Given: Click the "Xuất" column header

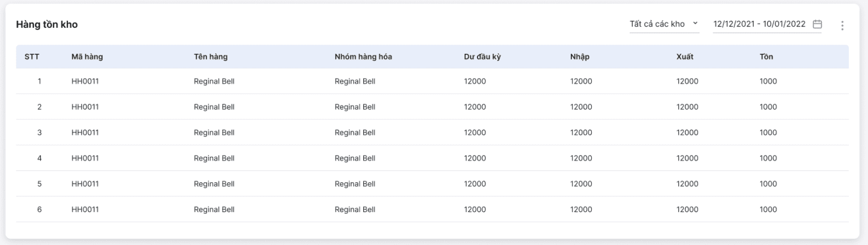Looking at the screenshot, I should 685,57.
